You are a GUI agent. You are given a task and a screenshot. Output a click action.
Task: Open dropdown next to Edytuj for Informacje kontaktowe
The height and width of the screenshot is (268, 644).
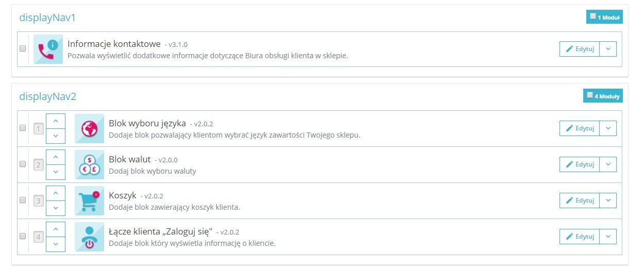point(608,49)
